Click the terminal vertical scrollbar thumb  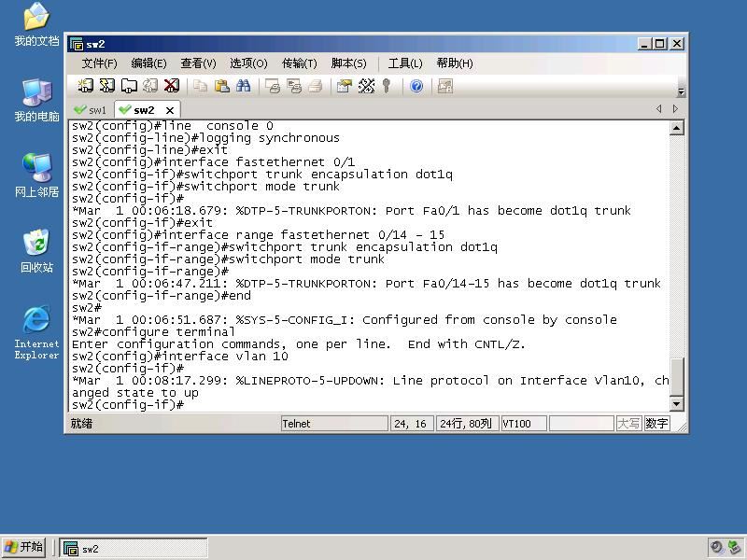(x=676, y=376)
